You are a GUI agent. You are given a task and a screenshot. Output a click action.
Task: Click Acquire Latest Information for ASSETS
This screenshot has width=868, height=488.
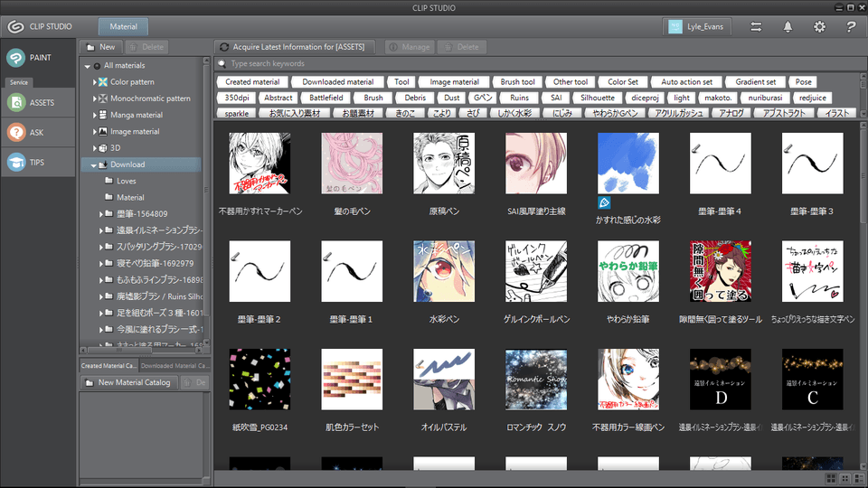(297, 47)
